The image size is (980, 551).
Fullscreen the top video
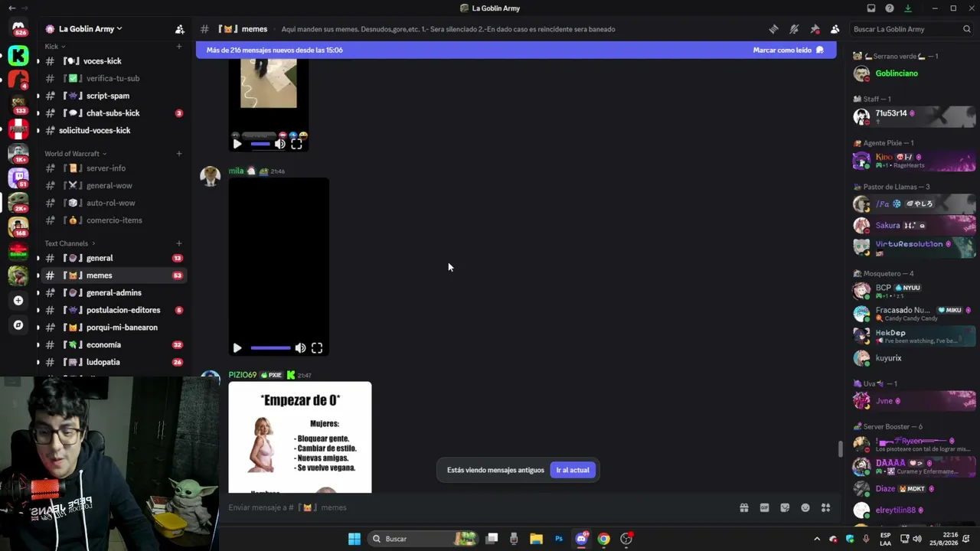[x=296, y=144]
